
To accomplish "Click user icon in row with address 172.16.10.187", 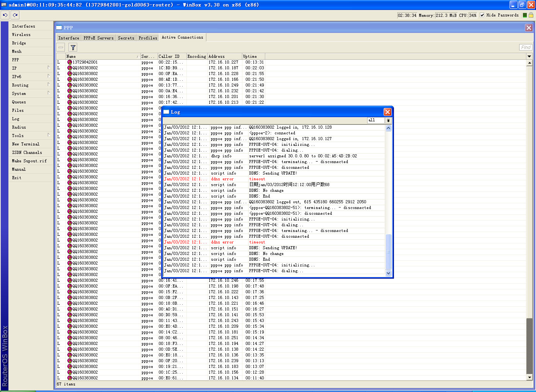I will point(70,68).
